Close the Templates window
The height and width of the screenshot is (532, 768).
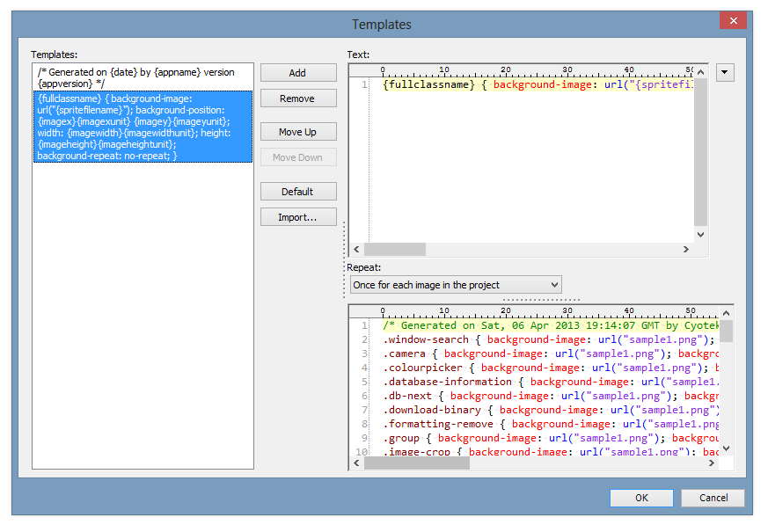[x=733, y=20]
